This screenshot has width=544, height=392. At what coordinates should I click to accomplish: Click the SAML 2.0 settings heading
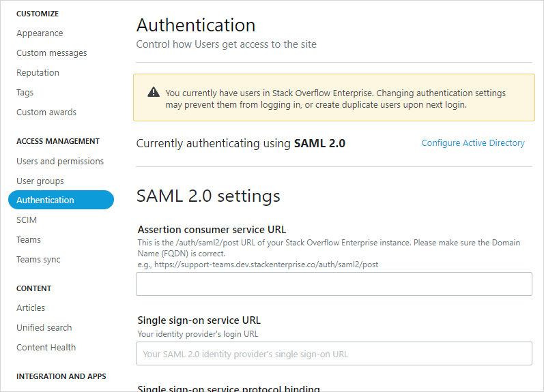point(208,196)
